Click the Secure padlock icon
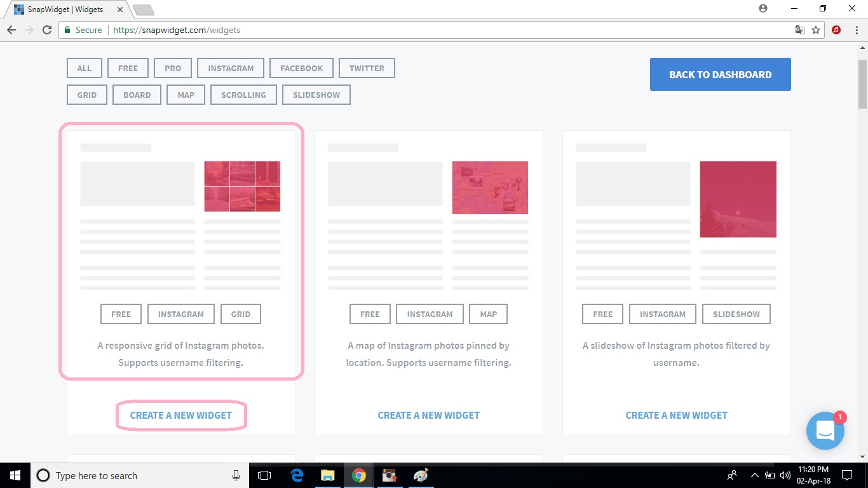Viewport: 868px width, 488px height. [x=67, y=30]
